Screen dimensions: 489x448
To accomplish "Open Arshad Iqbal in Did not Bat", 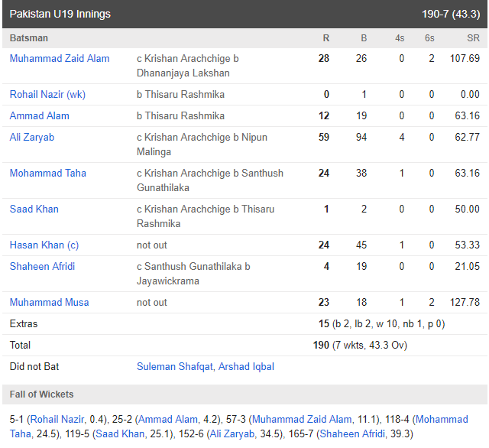I will tap(246, 366).
